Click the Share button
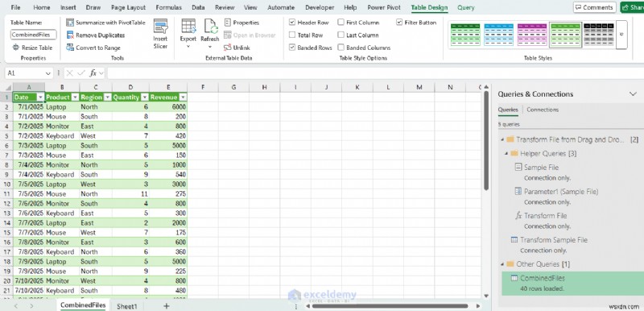Image resolution: width=644 pixels, height=311 pixels. click(x=633, y=7)
